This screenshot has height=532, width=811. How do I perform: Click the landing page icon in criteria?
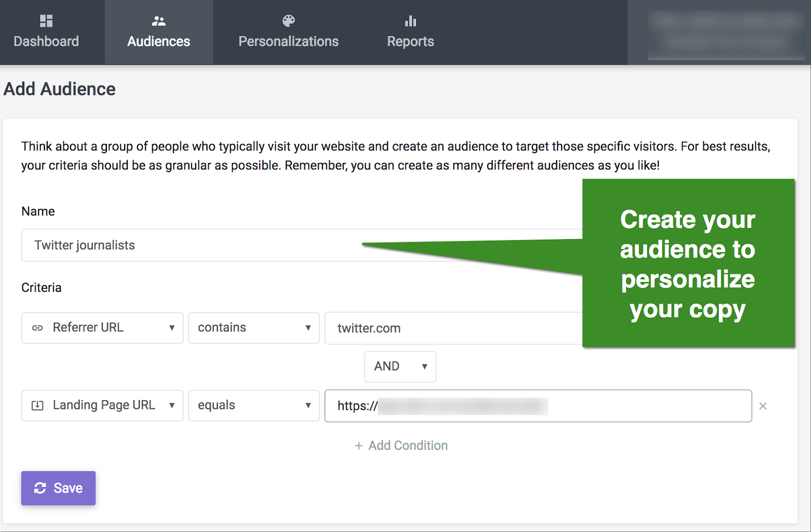click(38, 405)
